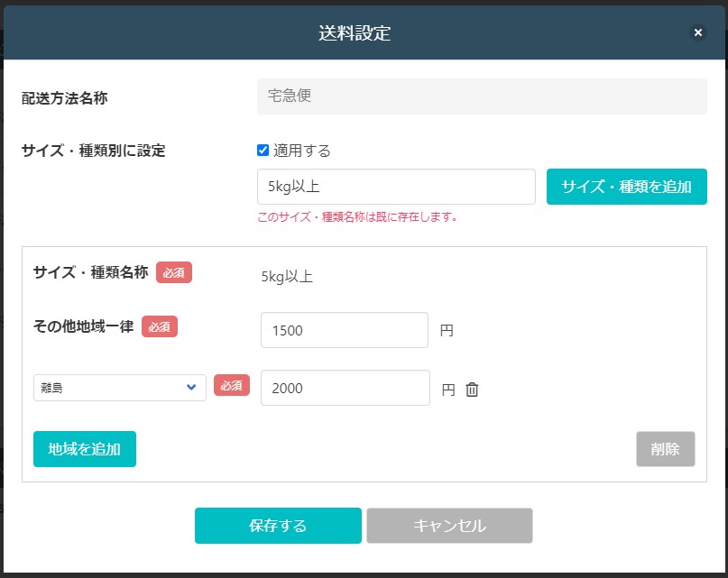Click the その他地域一律 price field 1500
Viewport: 728px width, 578px height.
coord(344,330)
